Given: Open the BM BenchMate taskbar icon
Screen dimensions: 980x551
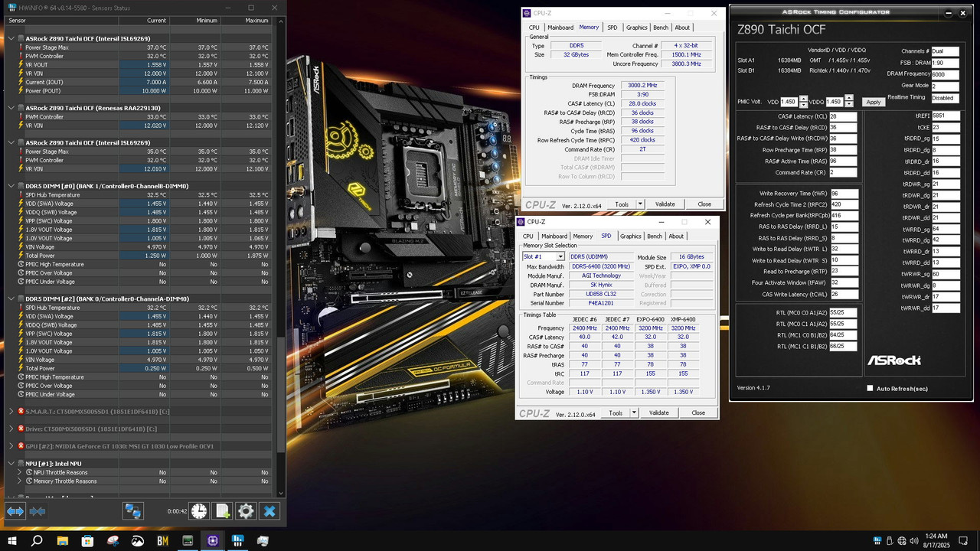Looking at the screenshot, I should [x=162, y=540].
